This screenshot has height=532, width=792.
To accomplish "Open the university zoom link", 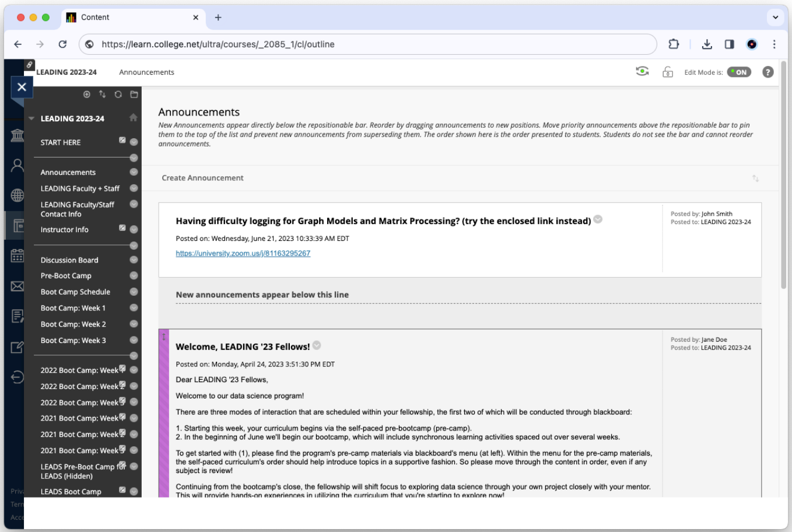I will [243, 254].
